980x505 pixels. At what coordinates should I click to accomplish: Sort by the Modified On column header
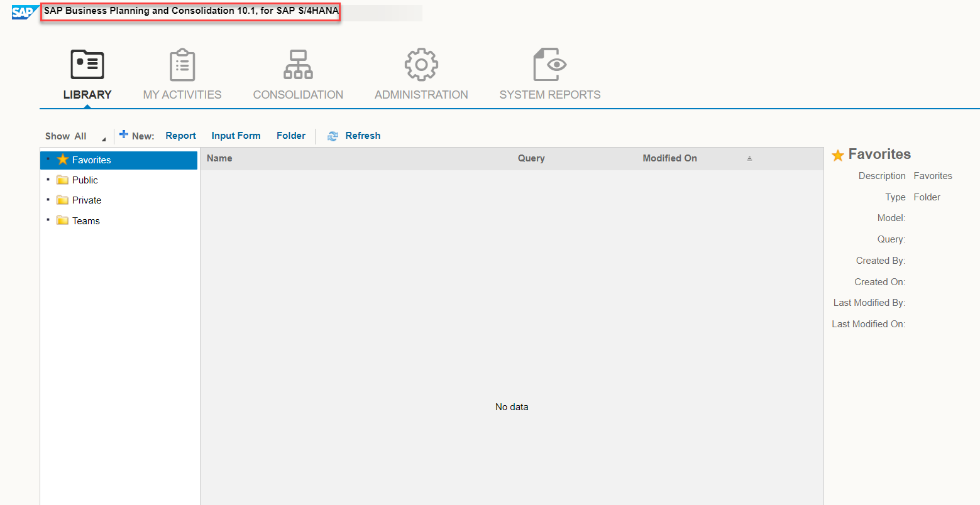(669, 158)
